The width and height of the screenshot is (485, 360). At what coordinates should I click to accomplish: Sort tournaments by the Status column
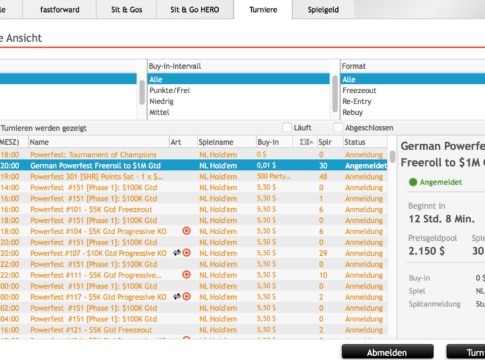pyautogui.click(x=365, y=142)
